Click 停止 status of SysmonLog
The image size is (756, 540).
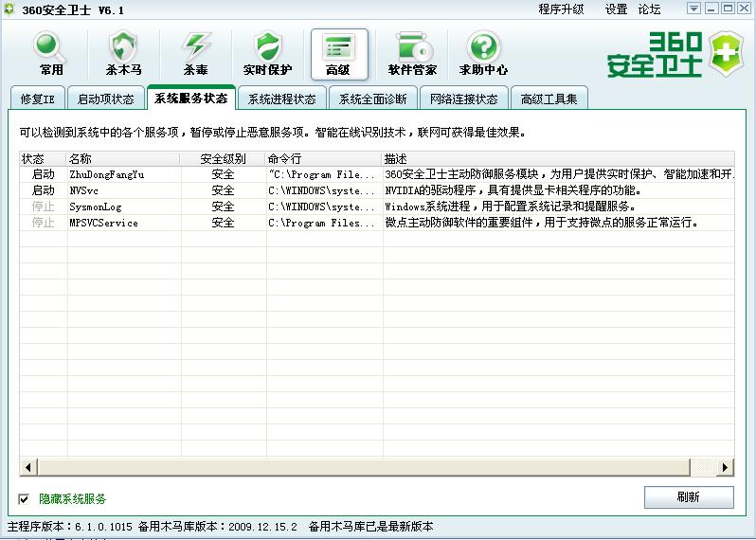click(x=43, y=207)
